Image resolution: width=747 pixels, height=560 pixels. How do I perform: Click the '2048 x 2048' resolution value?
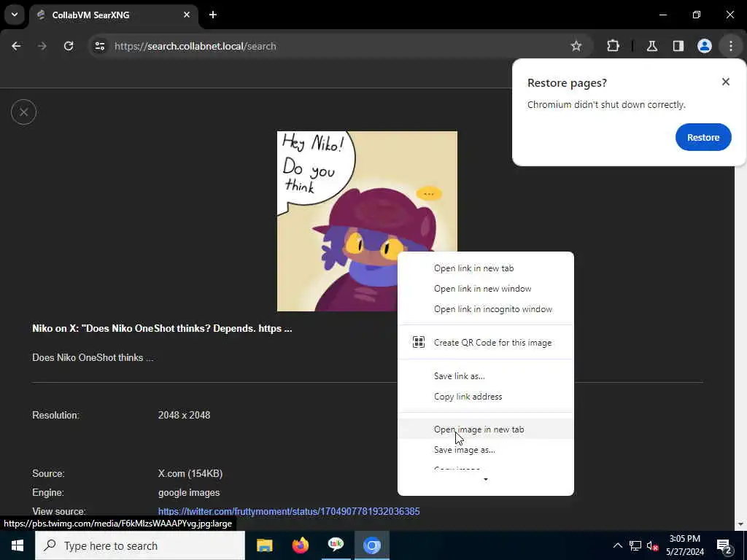tap(184, 415)
